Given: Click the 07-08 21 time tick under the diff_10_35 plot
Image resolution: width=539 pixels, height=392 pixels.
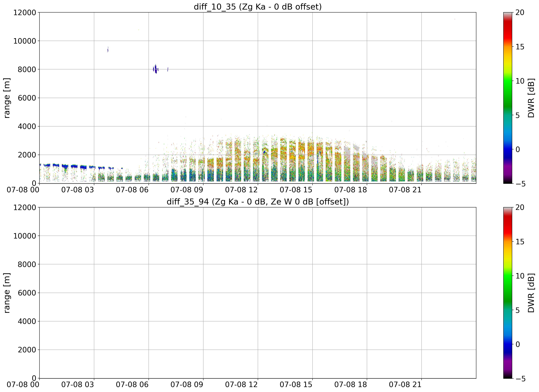Looking at the screenshot, I should pos(405,190).
